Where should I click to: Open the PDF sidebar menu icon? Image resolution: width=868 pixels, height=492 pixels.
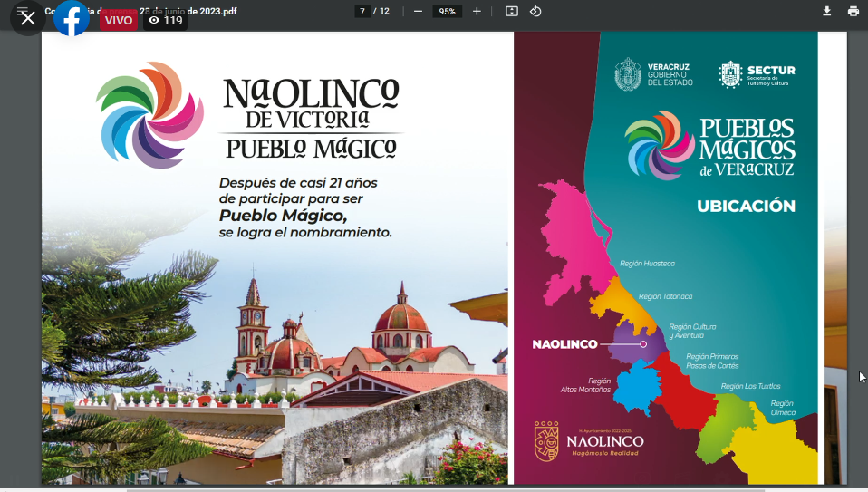tap(22, 10)
